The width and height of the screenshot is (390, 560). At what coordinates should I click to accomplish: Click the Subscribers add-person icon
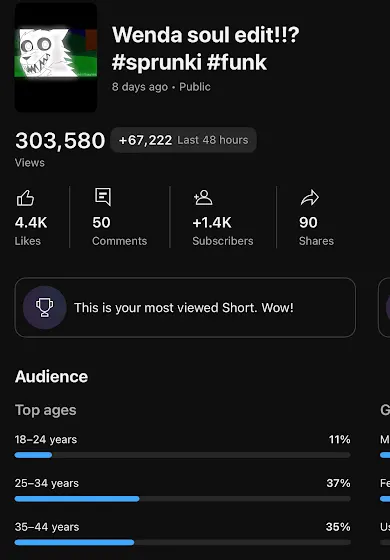tap(203, 198)
